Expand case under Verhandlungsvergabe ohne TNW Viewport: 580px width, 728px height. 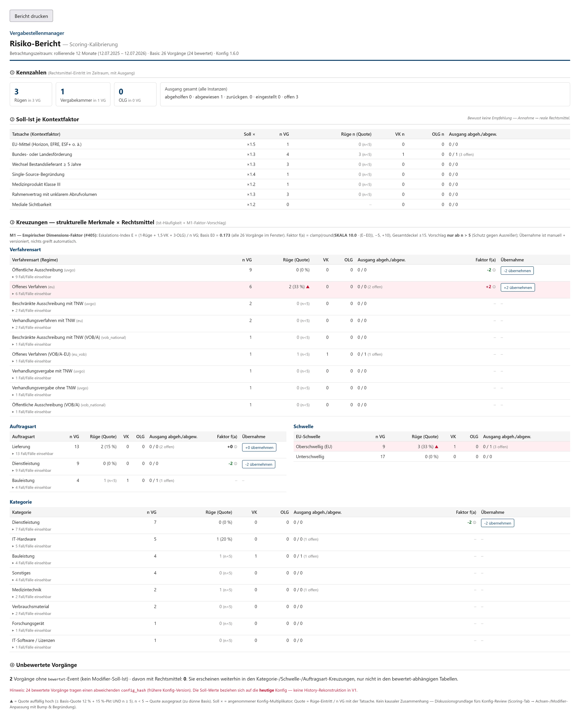(x=32, y=395)
